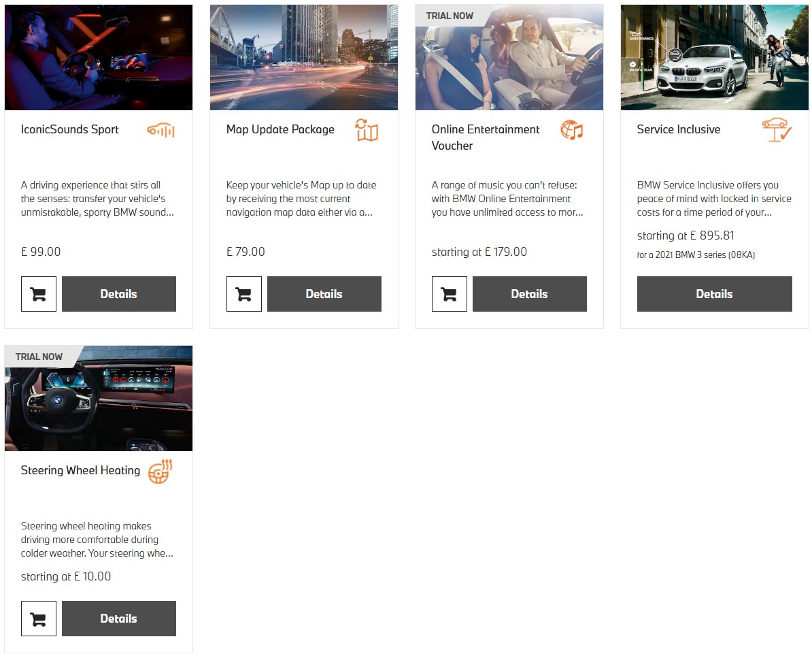Open the IconicSounds Sport interior thumbnail
The height and width of the screenshot is (656, 812).
pyautogui.click(x=99, y=58)
